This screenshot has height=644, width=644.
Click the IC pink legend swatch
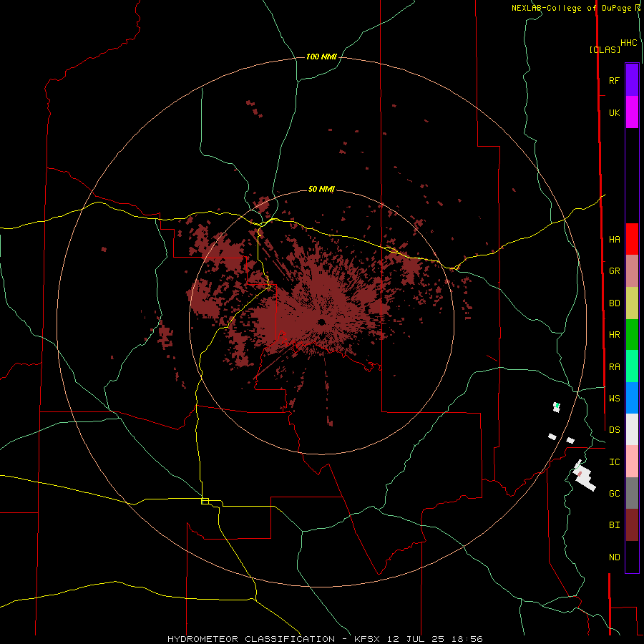[x=632, y=462]
